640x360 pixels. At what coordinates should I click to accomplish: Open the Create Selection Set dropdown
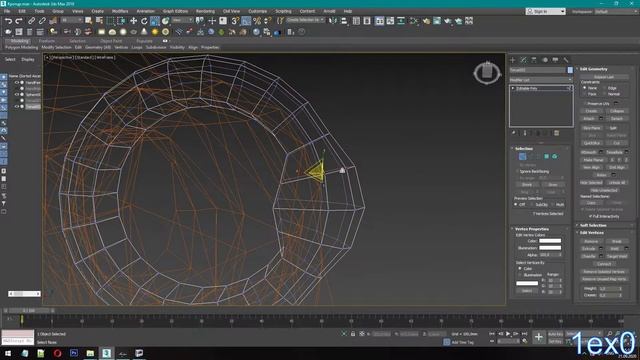click(305, 20)
